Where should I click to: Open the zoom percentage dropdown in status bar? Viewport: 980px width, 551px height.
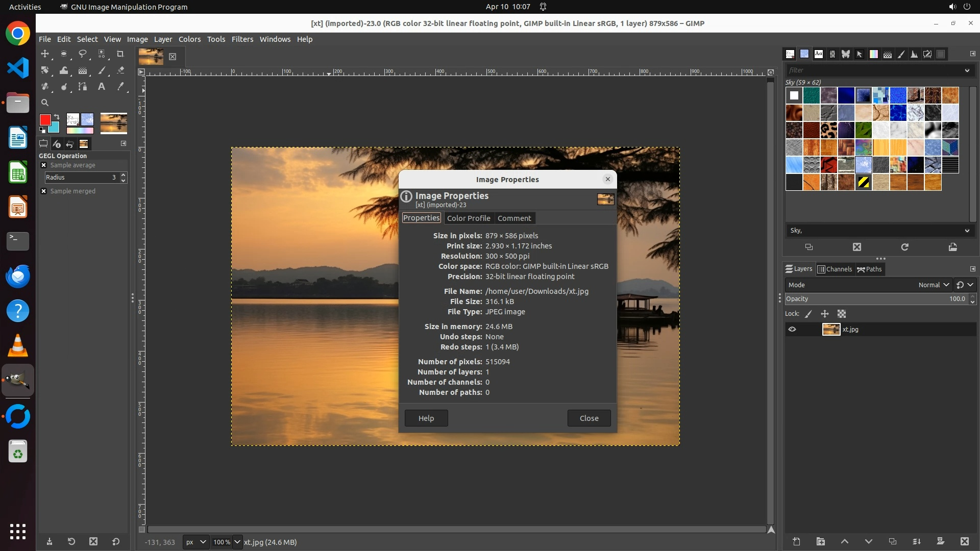pos(237,542)
